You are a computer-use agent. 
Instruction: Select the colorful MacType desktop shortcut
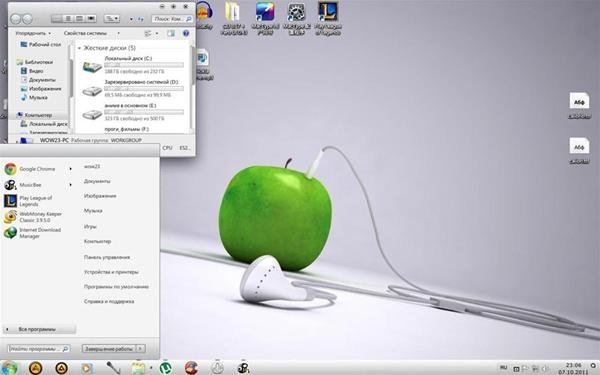point(265,19)
